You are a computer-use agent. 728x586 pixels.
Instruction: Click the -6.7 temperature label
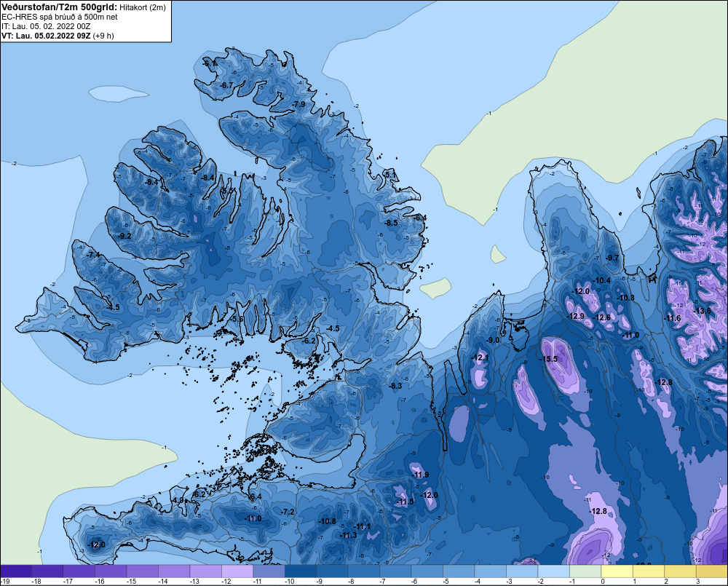(x=226, y=85)
